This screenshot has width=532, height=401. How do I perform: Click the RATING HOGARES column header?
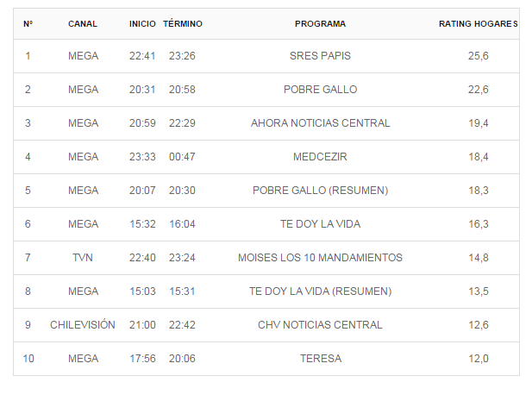pos(478,24)
